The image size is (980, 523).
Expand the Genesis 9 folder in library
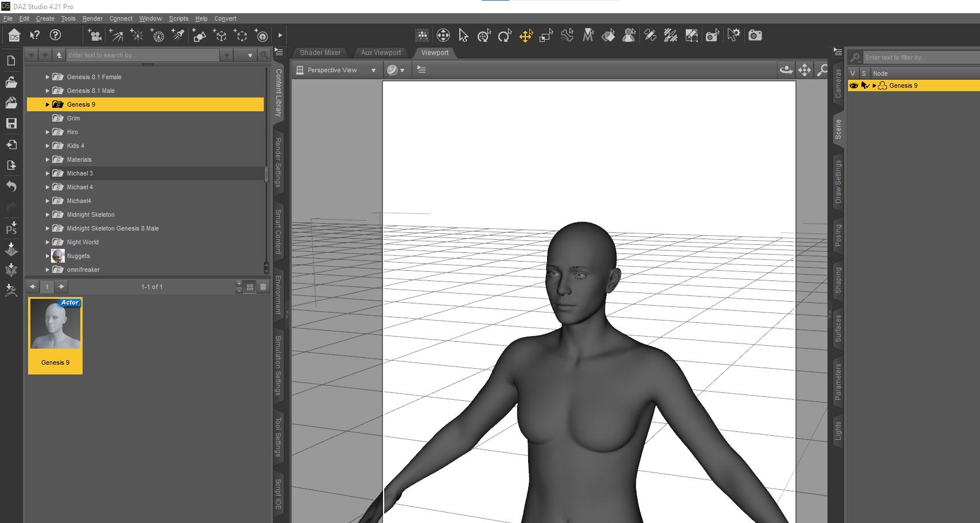[x=48, y=104]
